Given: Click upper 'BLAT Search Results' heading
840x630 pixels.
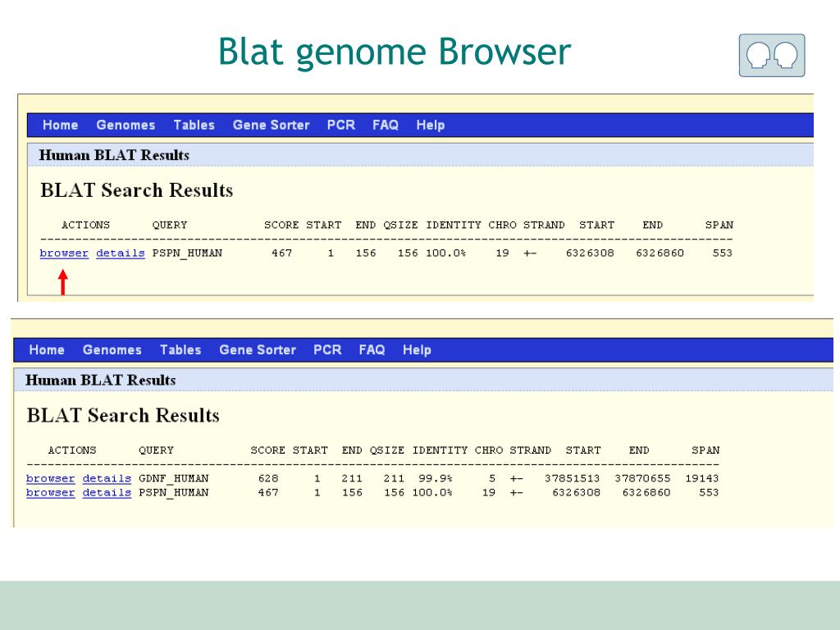Looking at the screenshot, I should pos(137,190).
